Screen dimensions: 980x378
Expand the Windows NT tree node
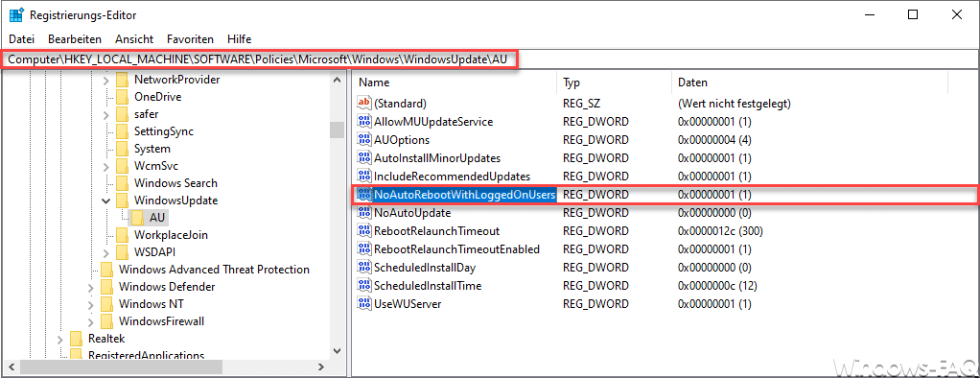[x=91, y=305]
